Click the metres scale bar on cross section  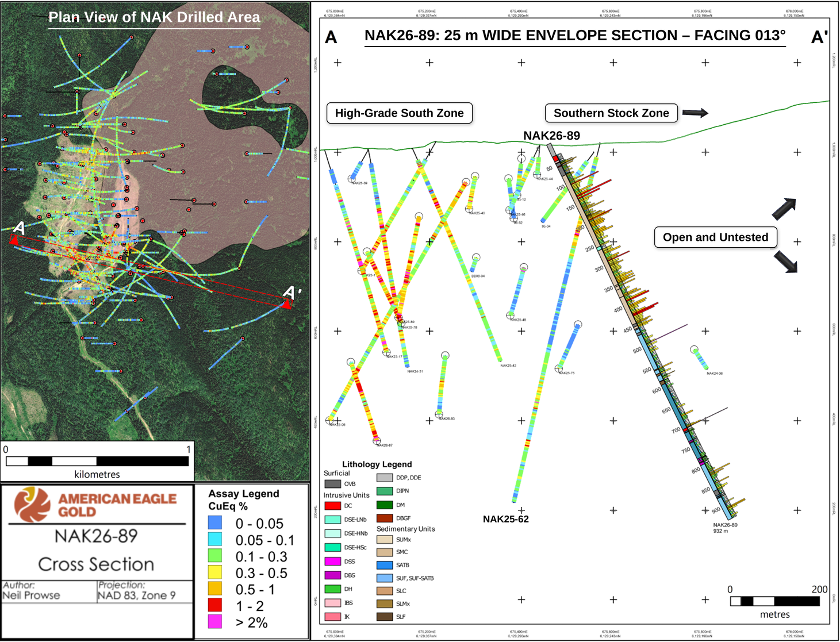(x=774, y=601)
